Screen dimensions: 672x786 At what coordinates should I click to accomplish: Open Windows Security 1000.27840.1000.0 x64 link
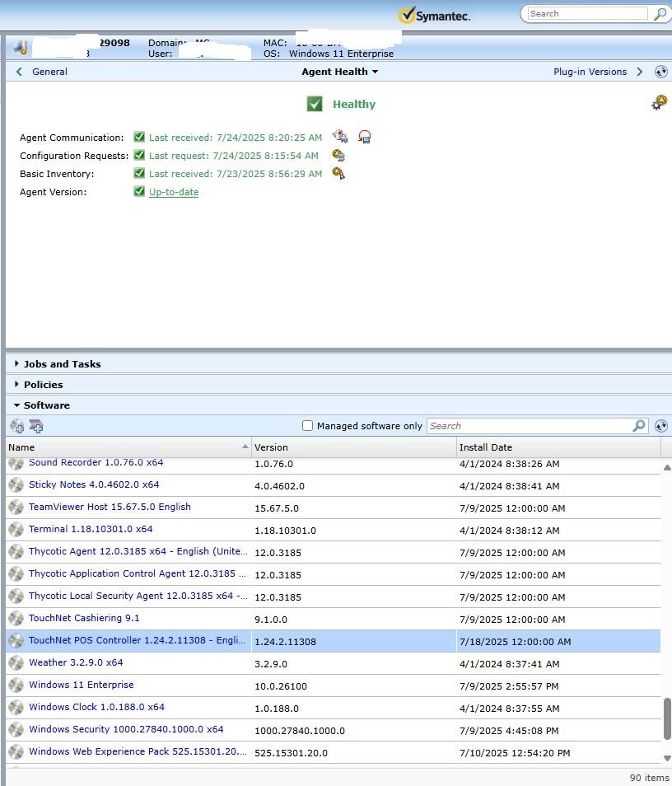pyautogui.click(x=126, y=729)
